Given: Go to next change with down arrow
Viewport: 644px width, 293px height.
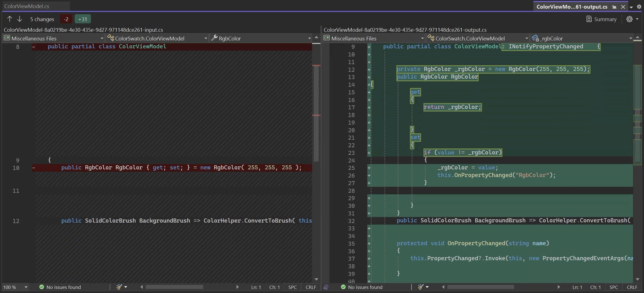Looking at the screenshot, I should [20, 19].
